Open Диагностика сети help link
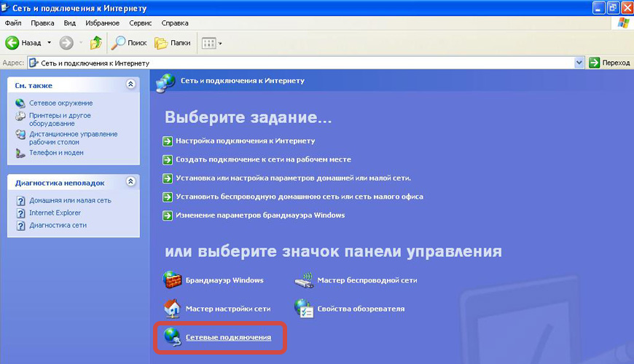634x364 pixels. pos(58,225)
